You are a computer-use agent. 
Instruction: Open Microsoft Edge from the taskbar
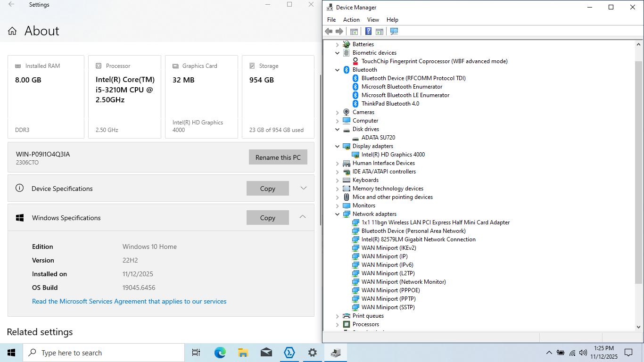click(220, 353)
